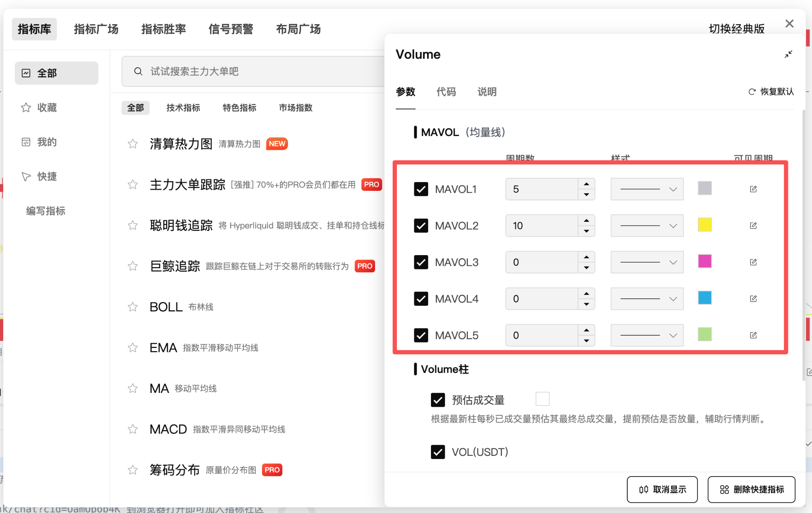Favorite the MA indicator star
Image resolution: width=812 pixels, height=513 pixels.
[132, 388]
